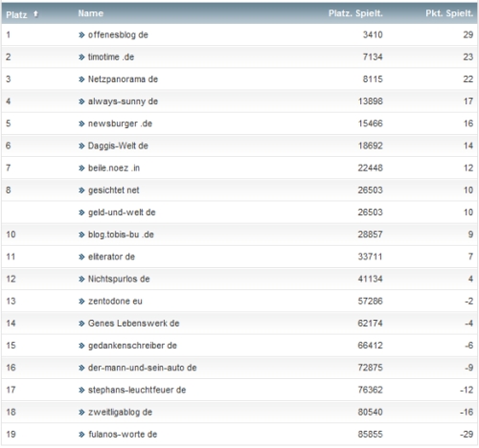Click the arrow icon before eliterator de
This screenshot has width=479, height=448.
81,257
